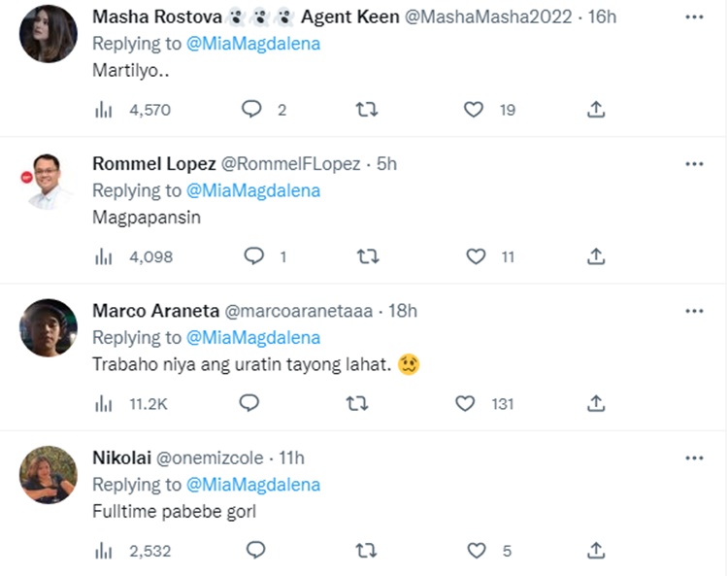Share Marco Araneta's tweet
The height and width of the screenshot is (576, 728).
pos(597,403)
